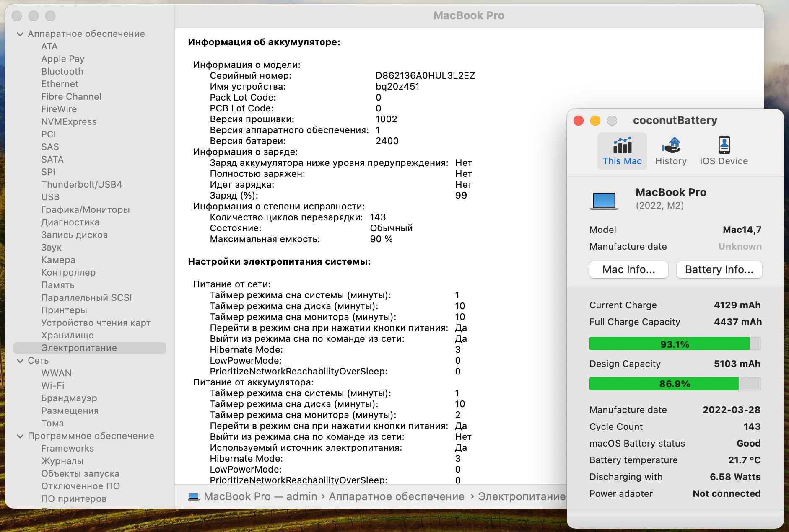The image size is (789, 532).
Task: Click laptop icon in System Information path bar
Action: pos(193,496)
